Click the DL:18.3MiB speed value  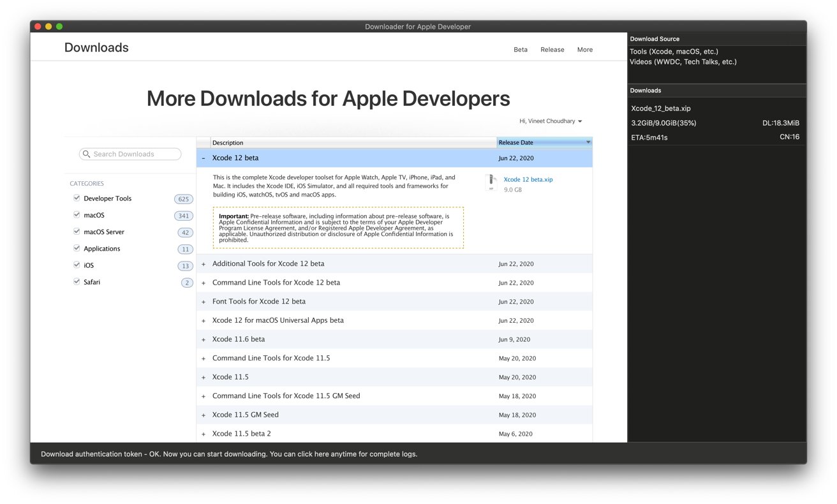(x=781, y=122)
